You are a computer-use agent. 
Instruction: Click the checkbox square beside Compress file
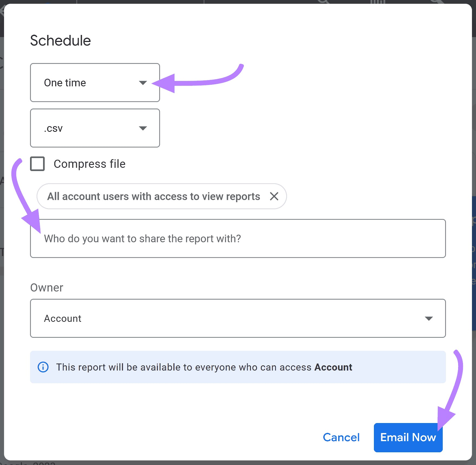pos(37,164)
